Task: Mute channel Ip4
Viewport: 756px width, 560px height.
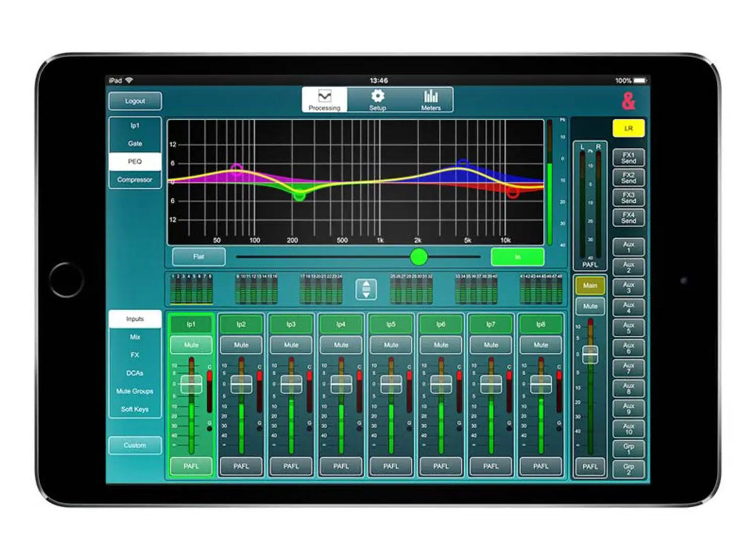Action: click(341, 345)
